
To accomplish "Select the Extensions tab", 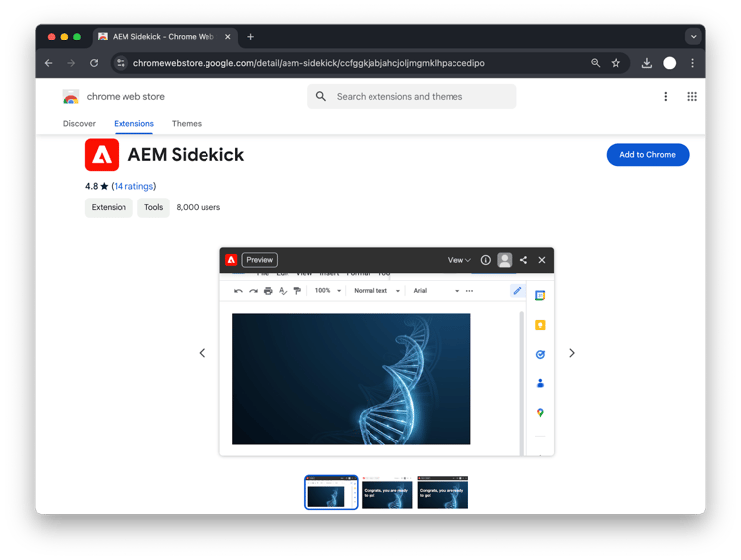I will coord(133,123).
